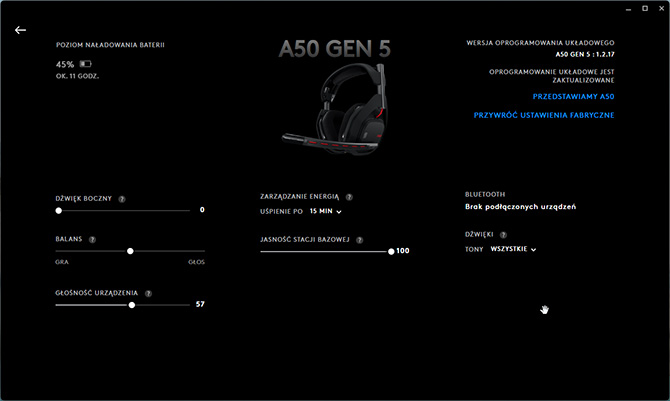Screen dimensions: 670x401
Task: Click the firmware version A50 GEN 5 : 1.2.17
Action: point(585,54)
